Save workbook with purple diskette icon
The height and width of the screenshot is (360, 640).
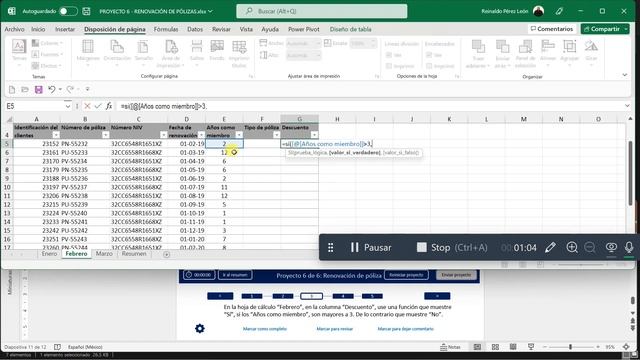coord(38,89)
